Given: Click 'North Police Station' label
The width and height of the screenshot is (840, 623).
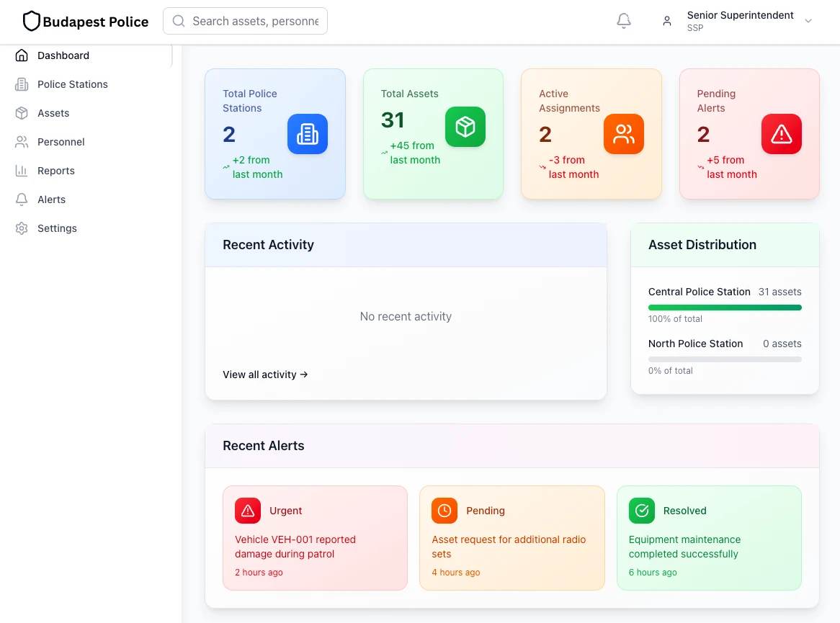Looking at the screenshot, I should (695, 344).
